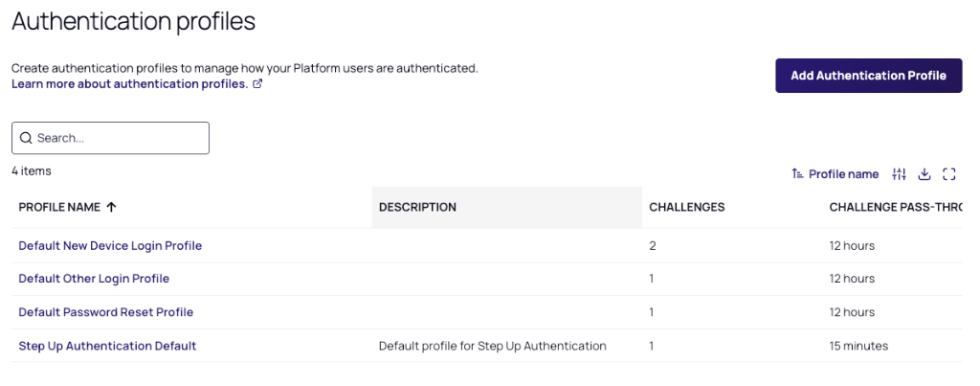
Task: Click the download table icon
Action: 924,174
